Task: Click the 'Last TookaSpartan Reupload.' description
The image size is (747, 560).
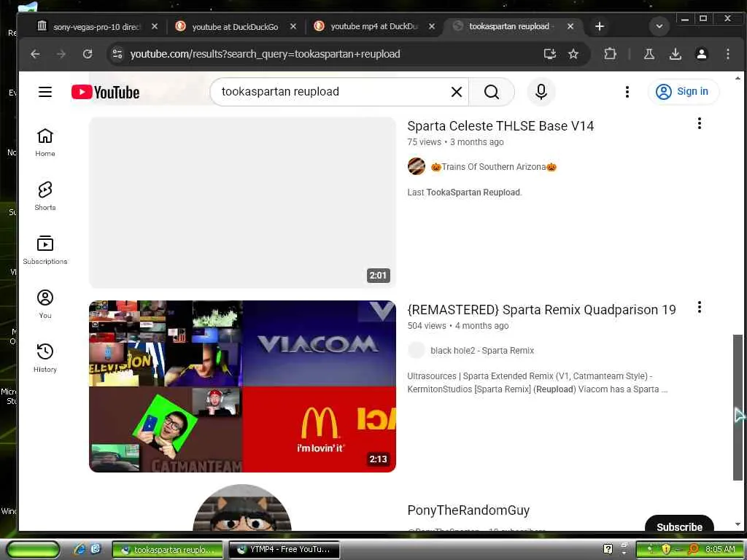Action: (465, 192)
